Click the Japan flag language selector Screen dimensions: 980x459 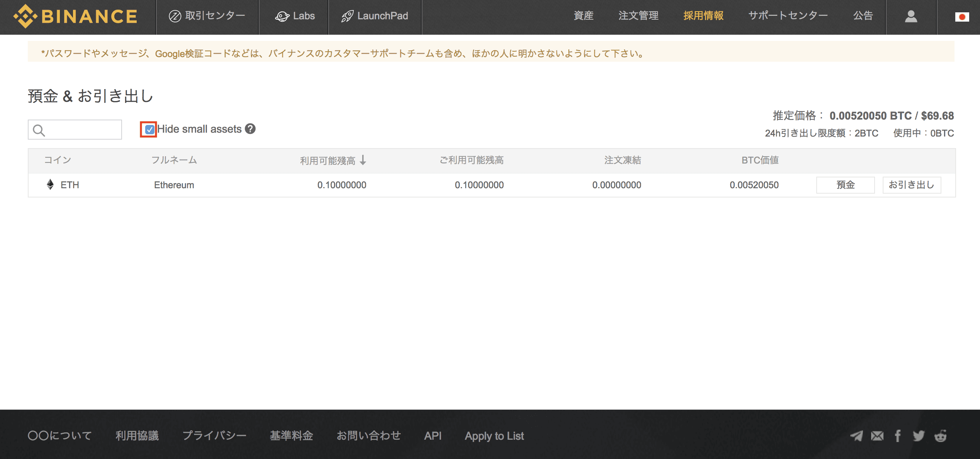pos(961,17)
